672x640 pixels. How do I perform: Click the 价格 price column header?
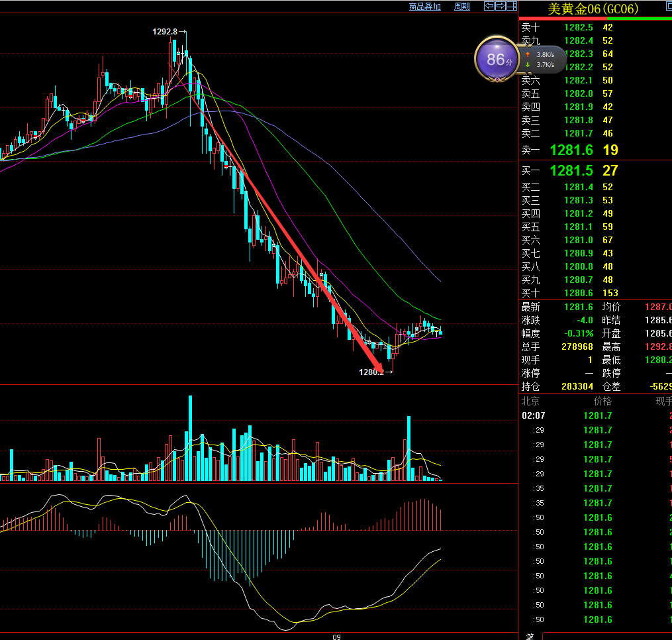[602, 401]
